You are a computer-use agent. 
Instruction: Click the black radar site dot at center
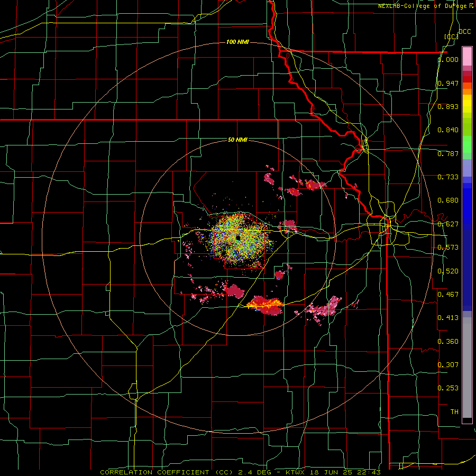[x=239, y=237]
